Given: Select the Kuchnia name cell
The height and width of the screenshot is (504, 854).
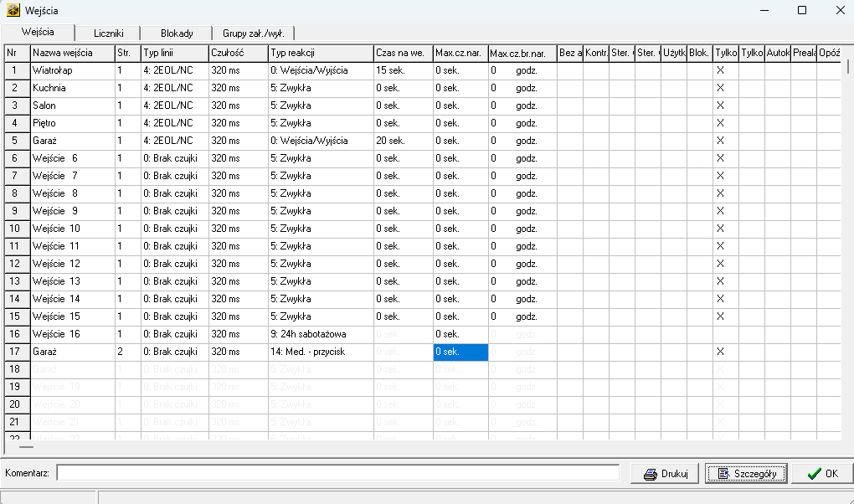Looking at the screenshot, I should click(73, 88).
